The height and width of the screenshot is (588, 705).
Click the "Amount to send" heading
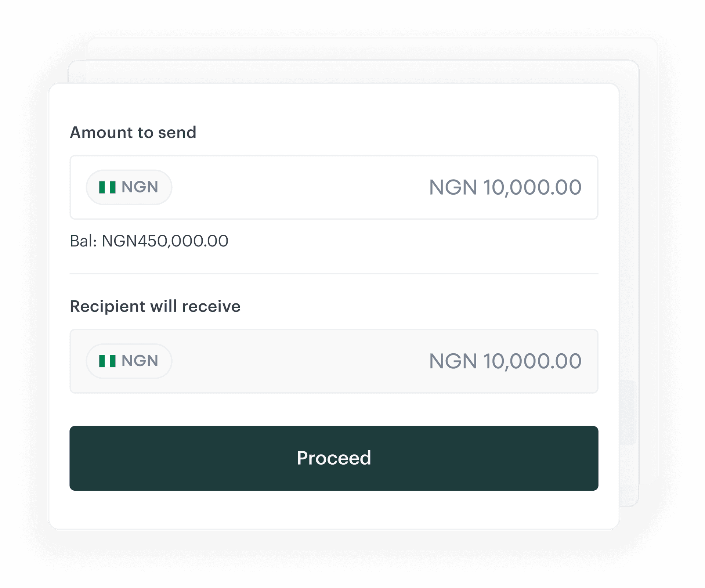pos(133,133)
